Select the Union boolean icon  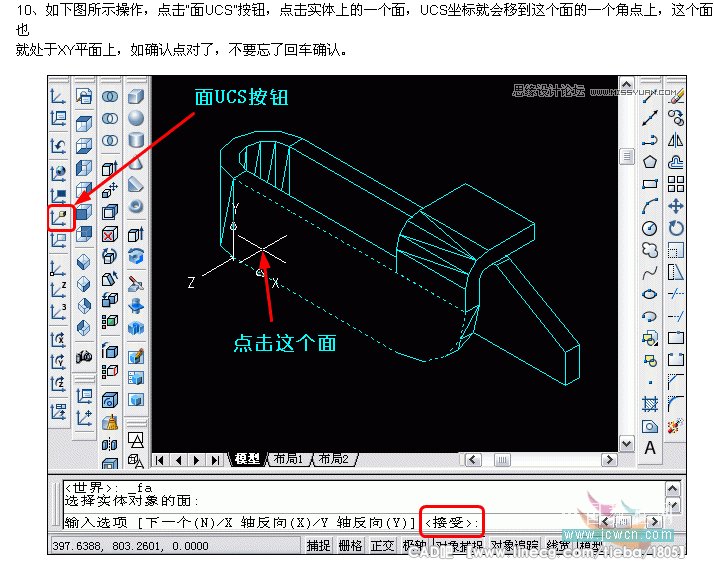(x=109, y=97)
